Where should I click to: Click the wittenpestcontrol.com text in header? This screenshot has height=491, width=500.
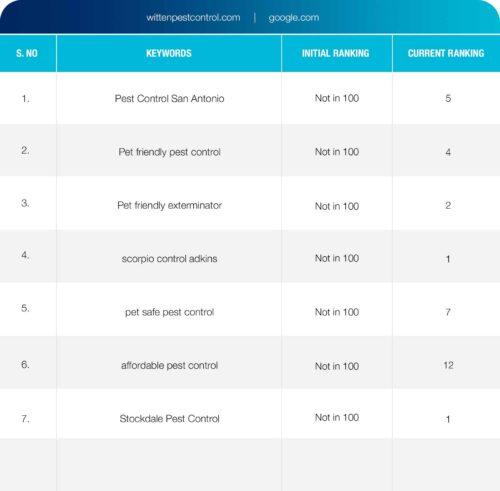(193, 17)
